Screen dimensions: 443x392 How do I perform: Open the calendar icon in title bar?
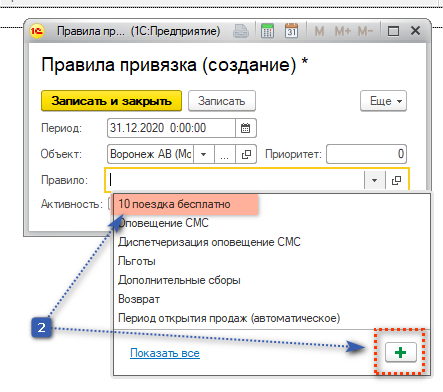click(291, 31)
